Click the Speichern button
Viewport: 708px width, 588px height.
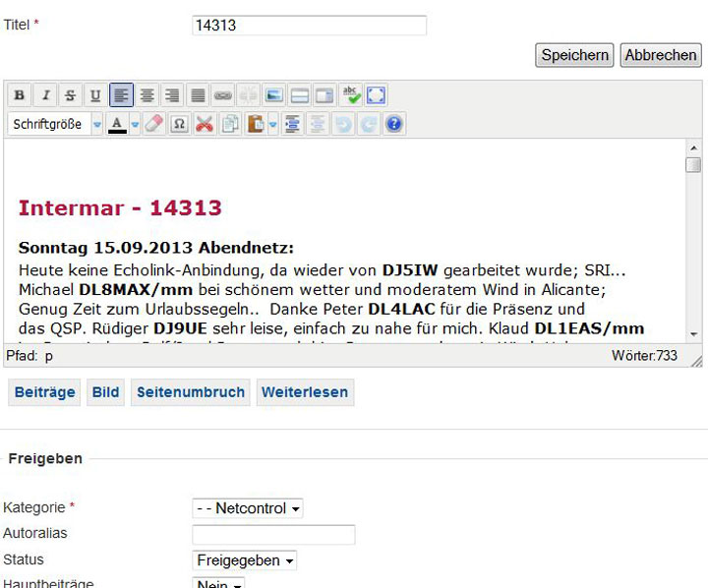pyautogui.click(x=574, y=55)
